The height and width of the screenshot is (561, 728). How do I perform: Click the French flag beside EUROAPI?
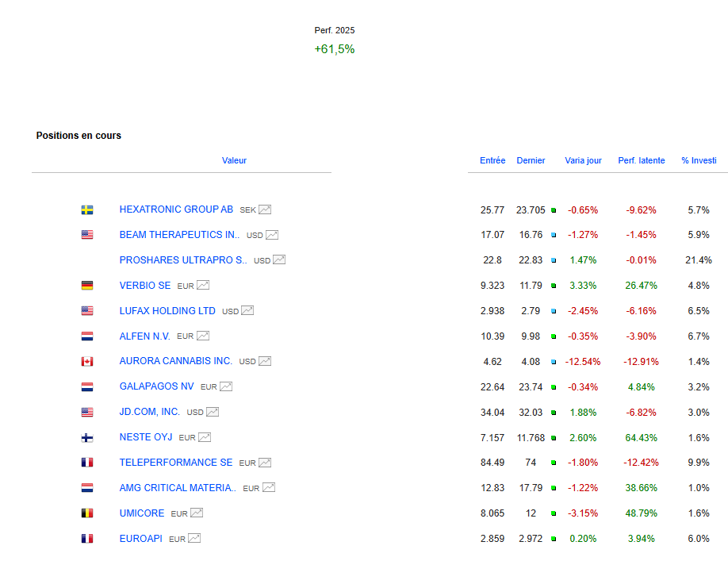[x=87, y=539]
